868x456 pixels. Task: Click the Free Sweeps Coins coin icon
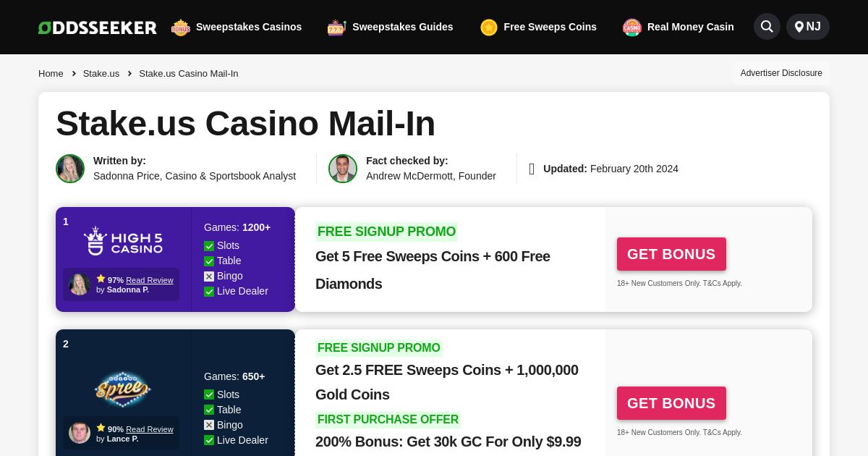(x=489, y=28)
